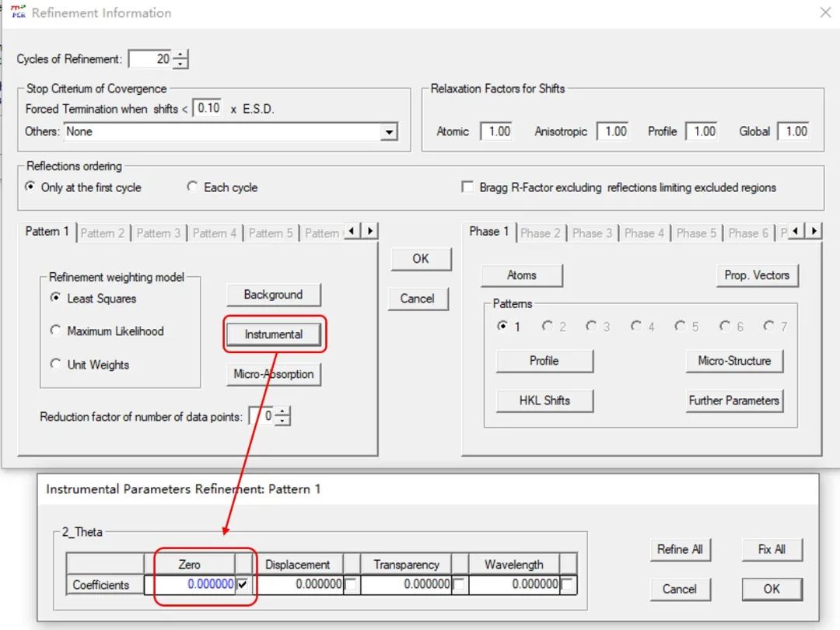The image size is (840, 630).
Task: Select Maximum Likelihood weighting model
Action: tap(55, 331)
